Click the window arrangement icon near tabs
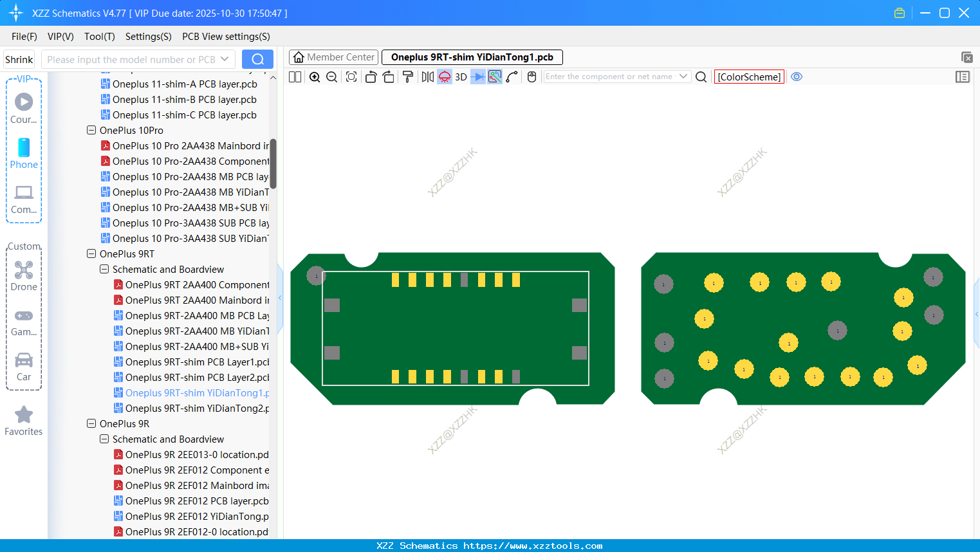Viewport: 980px width, 552px height. point(966,57)
